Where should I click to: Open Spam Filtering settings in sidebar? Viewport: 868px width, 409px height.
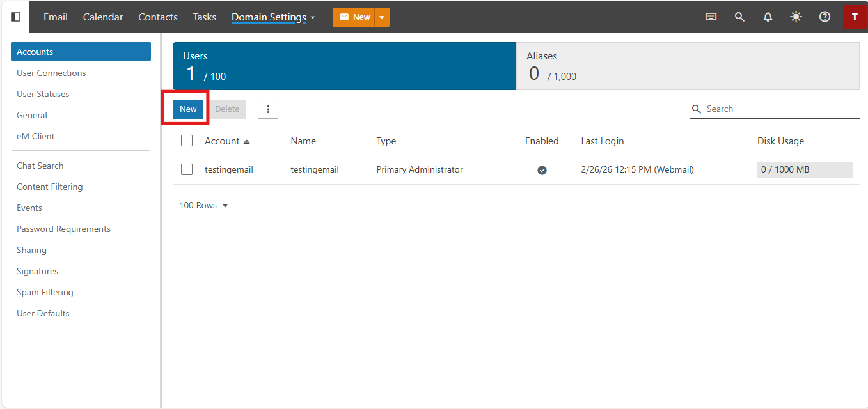[45, 293]
